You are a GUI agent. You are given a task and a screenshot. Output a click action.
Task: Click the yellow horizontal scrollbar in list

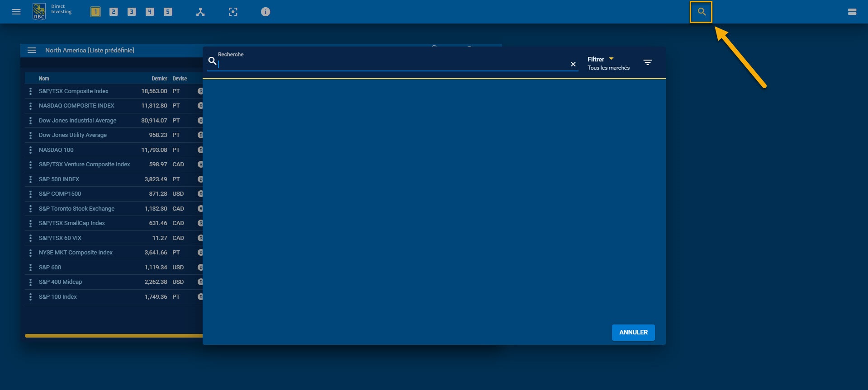point(113,336)
